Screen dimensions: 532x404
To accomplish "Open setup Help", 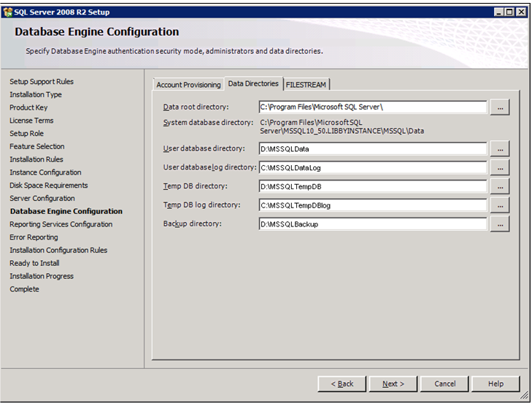I will pyautogui.click(x=496, y=384).
